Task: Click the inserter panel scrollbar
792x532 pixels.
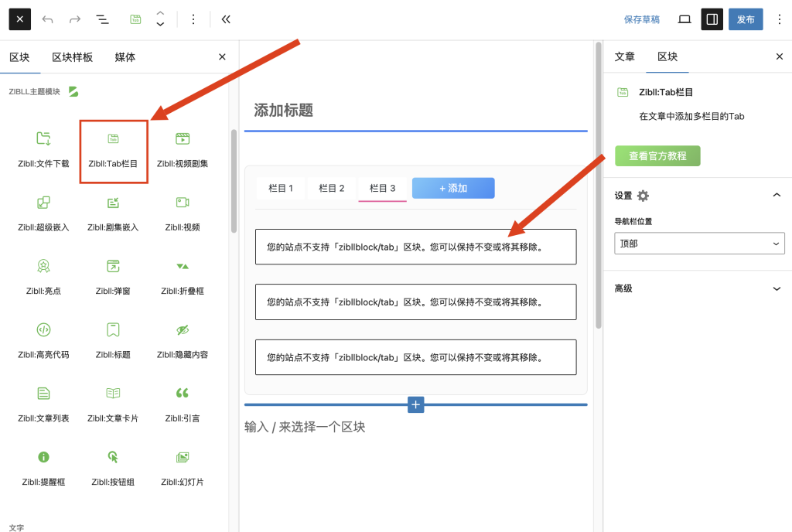Action: pyautogui.click(x=234, y=181)
